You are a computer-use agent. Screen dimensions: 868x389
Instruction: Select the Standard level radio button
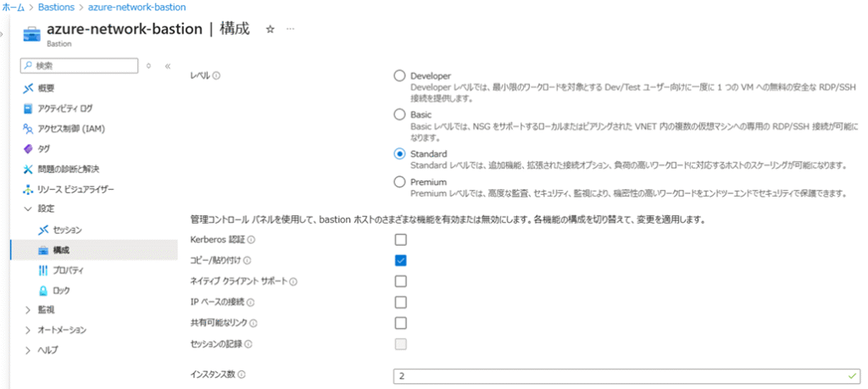pos(399,154)
